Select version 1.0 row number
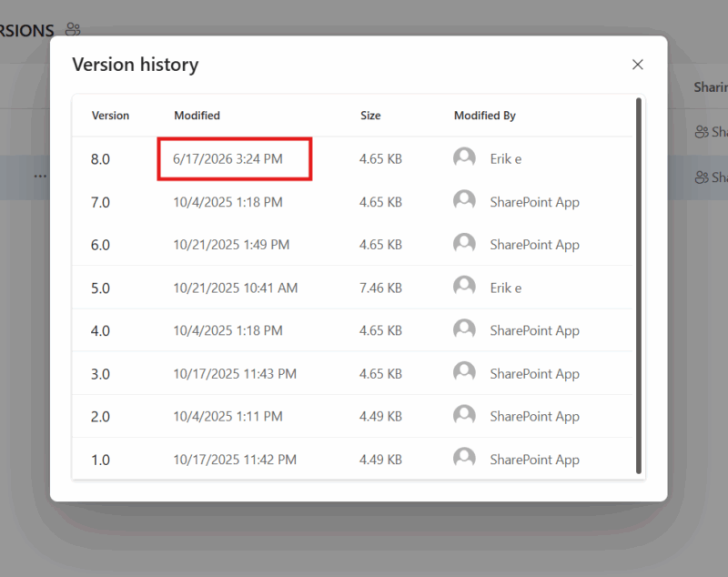The width and height of the screenshot is (728, 577). point(100,460)
